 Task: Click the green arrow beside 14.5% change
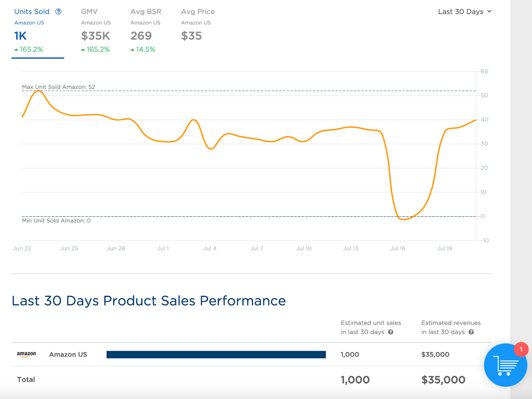(132, 49)
